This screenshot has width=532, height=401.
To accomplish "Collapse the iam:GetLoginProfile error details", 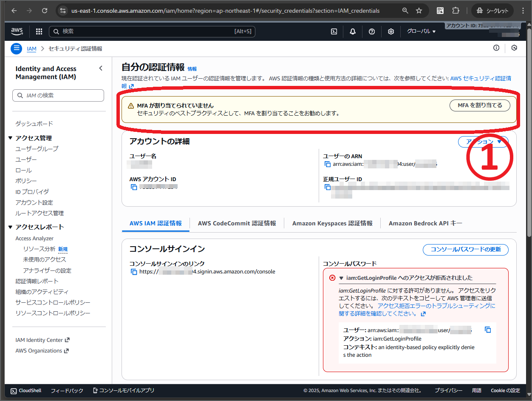I will pyautogui.click(x=341, y=278).
